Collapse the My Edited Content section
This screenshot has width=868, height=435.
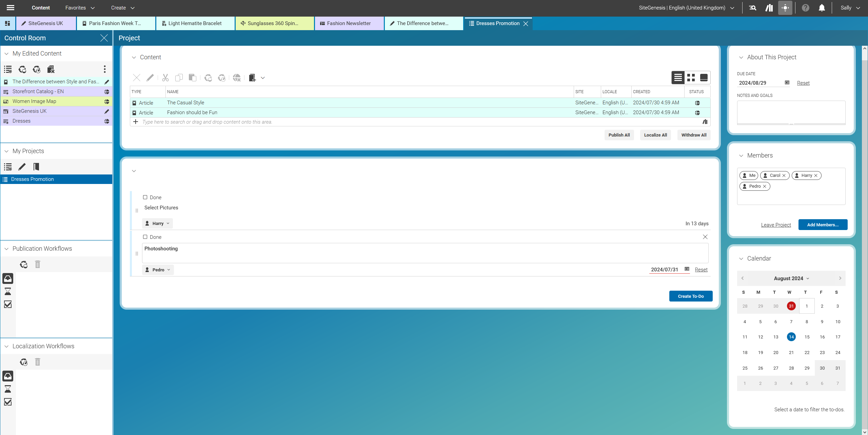[6, 54]
